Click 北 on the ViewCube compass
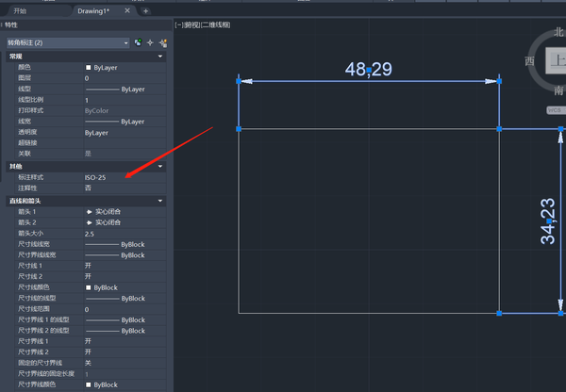The image size is (566, 392). click(559, 32)
